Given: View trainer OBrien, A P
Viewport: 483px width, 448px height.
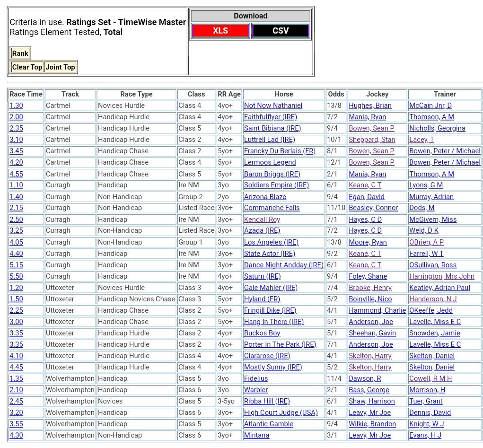Looking at the screenshot, I should tap(426, 242).
